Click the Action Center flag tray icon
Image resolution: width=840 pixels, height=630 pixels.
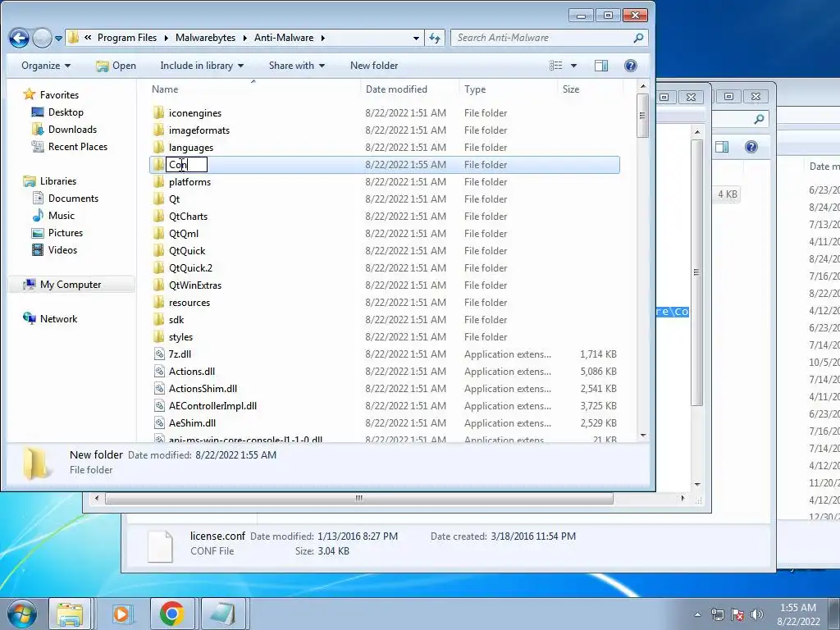[x=737, y=614]
